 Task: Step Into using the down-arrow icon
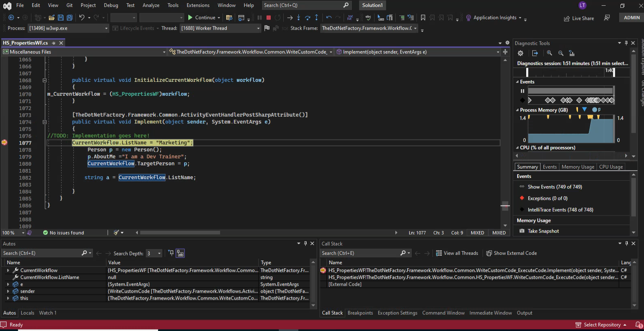[x=299, y=18]
